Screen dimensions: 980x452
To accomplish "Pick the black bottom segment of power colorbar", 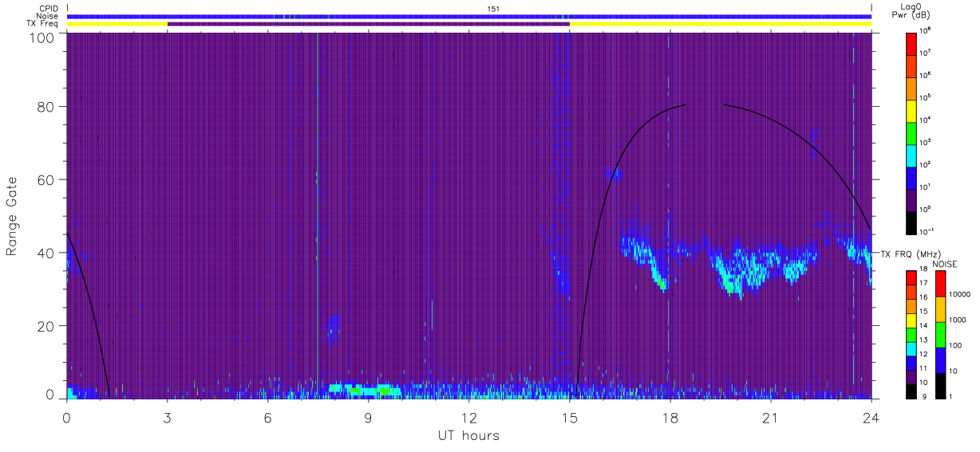I will (912, 222).
